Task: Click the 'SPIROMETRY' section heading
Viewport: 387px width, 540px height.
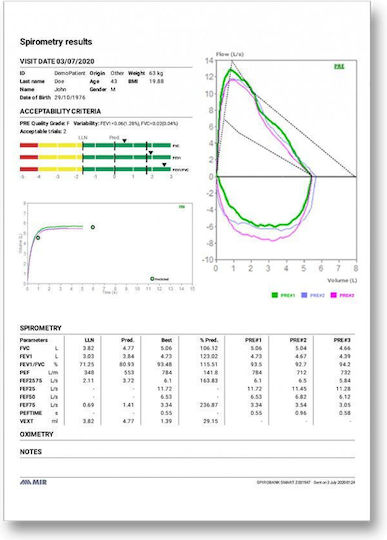Action: pos(40,328)
